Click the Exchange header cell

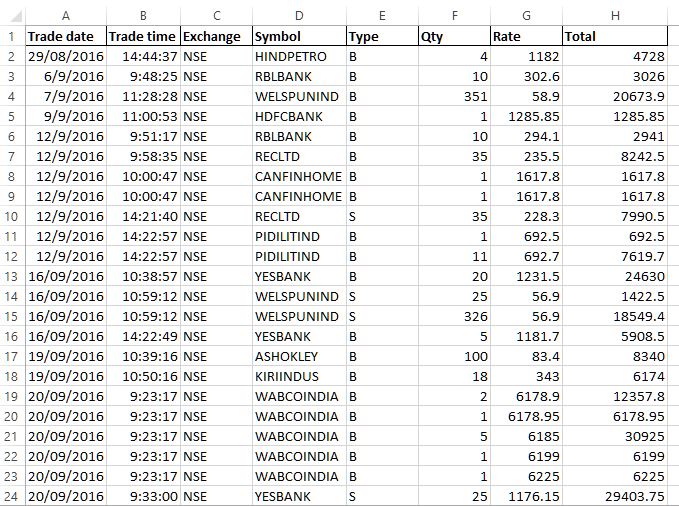(217, 36)
